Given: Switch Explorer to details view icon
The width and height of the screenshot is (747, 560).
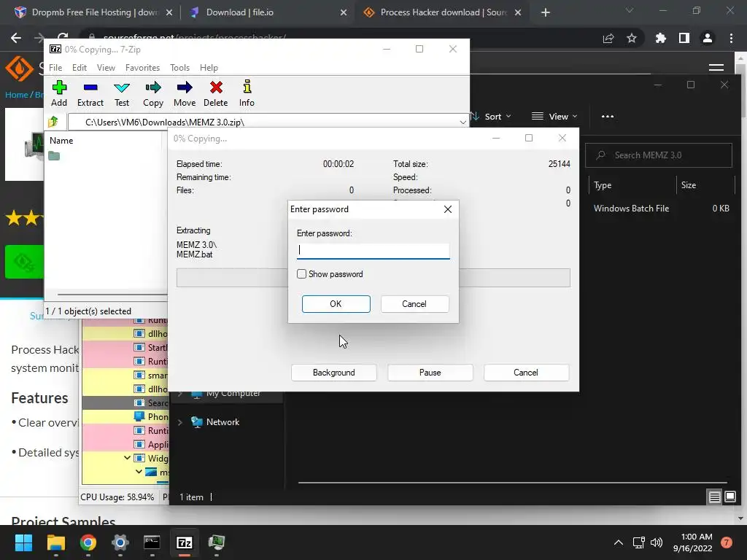Looking at the screenshot, I should (715, 497).
